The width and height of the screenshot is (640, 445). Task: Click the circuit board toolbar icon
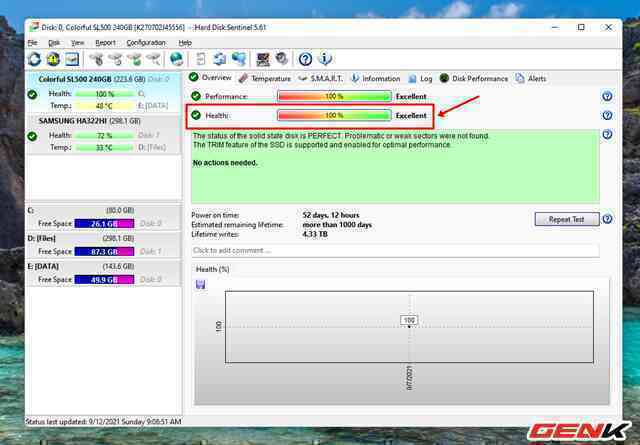[263, 60]
